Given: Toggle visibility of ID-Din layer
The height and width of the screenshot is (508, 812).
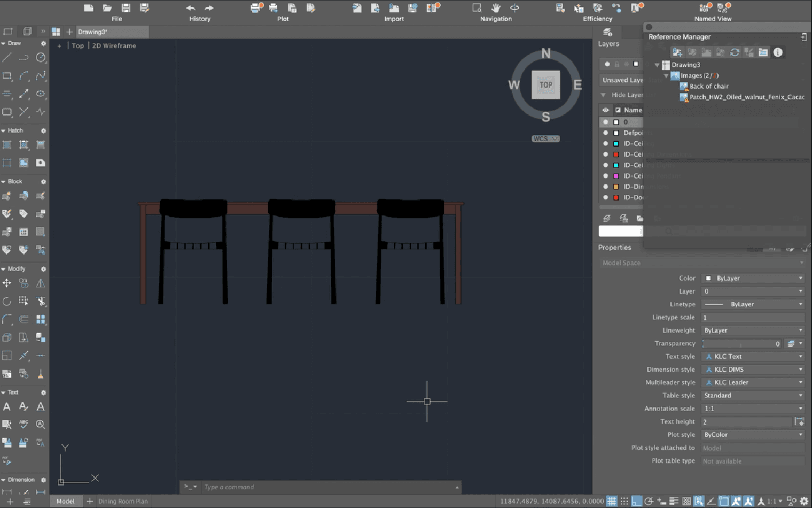Looking at the screenshot, I should (605, 187).
